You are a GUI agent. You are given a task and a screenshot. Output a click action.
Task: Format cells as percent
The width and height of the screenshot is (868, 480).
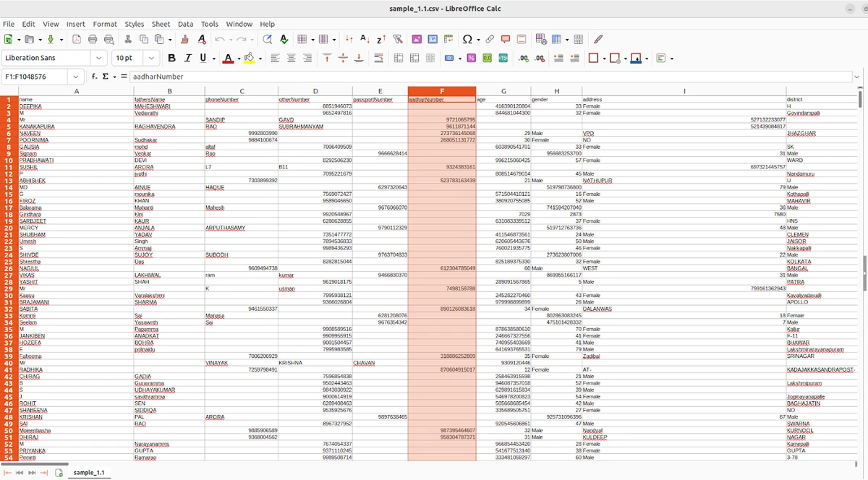(x=472, y=58)
